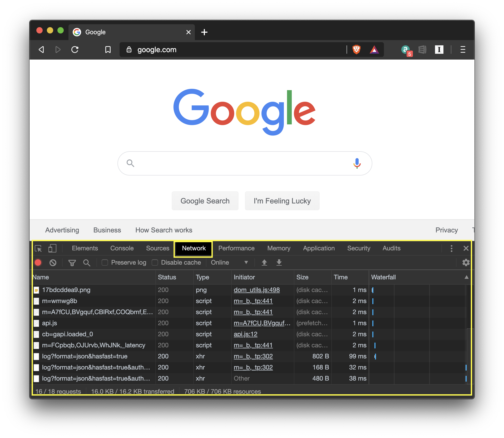
Task: Switch to the Performance tab
Action: click(x=236, y=248)
